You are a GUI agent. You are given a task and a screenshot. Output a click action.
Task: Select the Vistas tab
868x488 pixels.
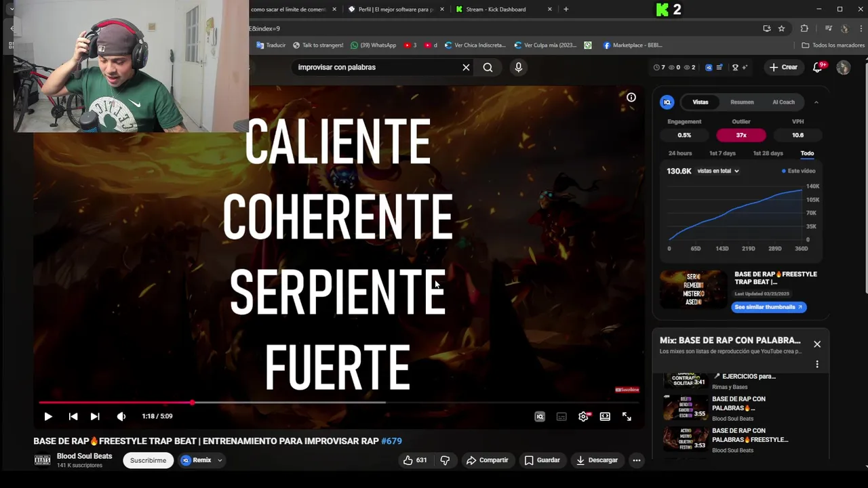point(701,102)
